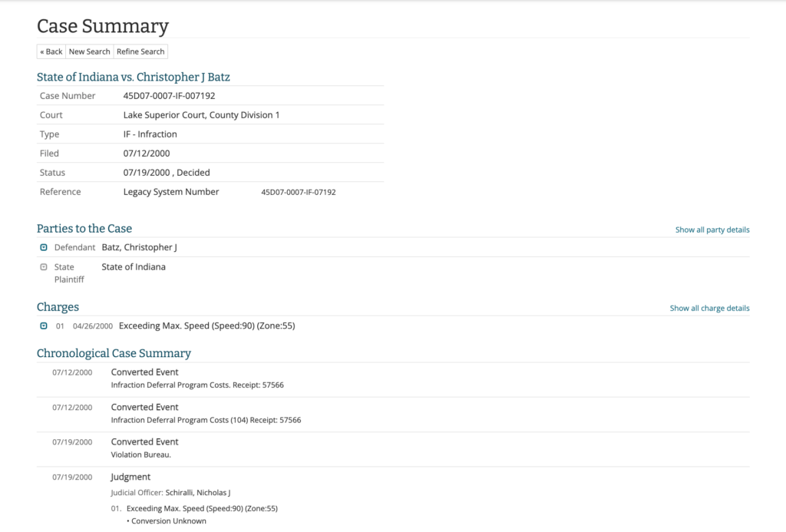Click judicial officer Schiralli, Nicholas J

pos(198,493)
